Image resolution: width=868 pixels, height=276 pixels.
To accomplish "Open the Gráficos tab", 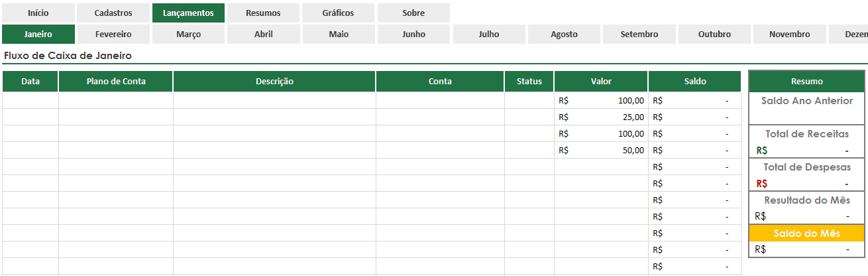I will pos(338,13).
